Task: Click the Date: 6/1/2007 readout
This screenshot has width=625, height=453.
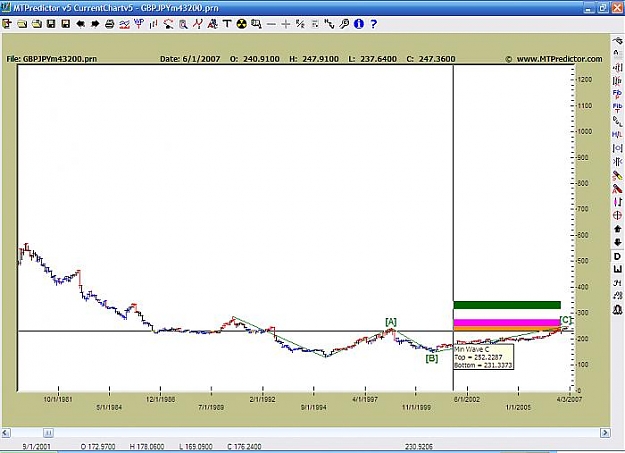Action: click(x=190, y=59)
